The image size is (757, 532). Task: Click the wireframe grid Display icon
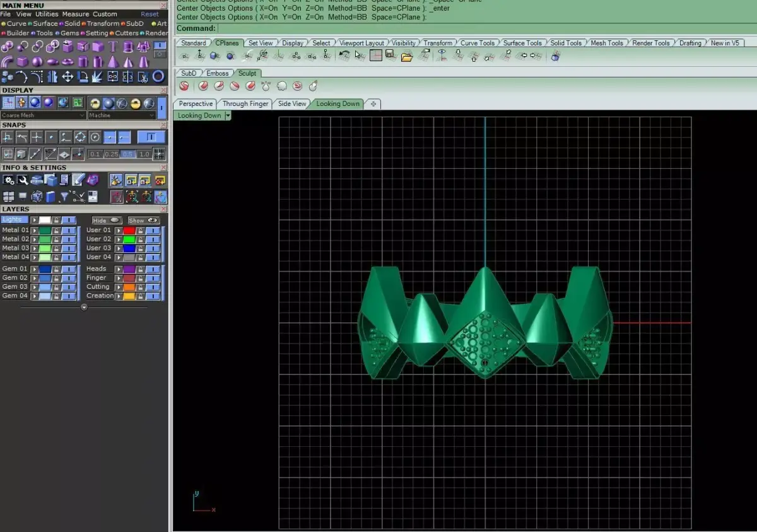pos(8,102)
